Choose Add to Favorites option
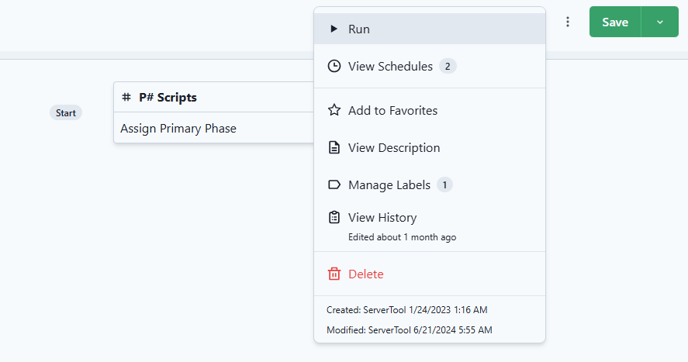 click(430, 110)
